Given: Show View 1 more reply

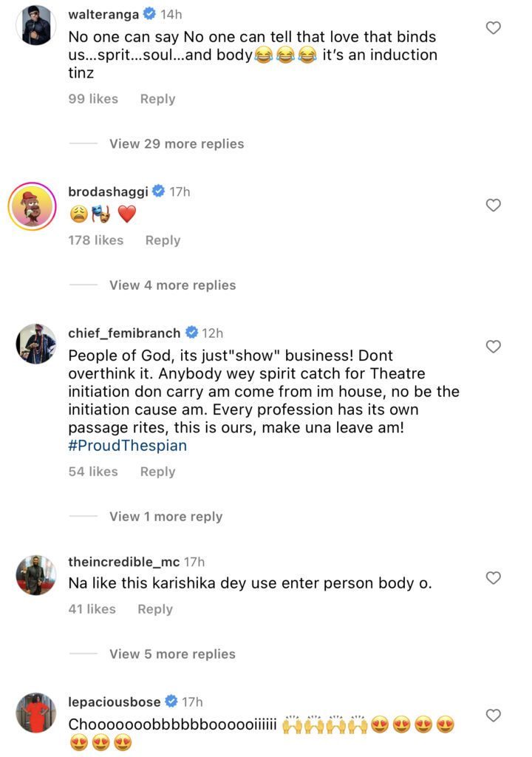Looking at the screenshot, I should [166, 516].
